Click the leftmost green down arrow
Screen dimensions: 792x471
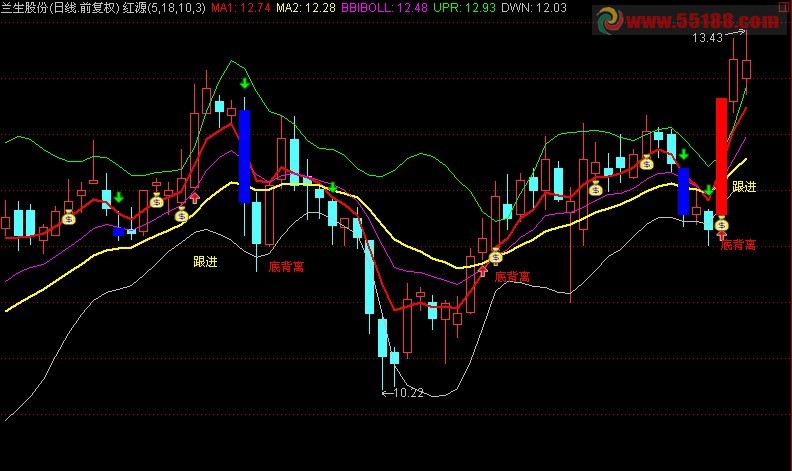119,197
